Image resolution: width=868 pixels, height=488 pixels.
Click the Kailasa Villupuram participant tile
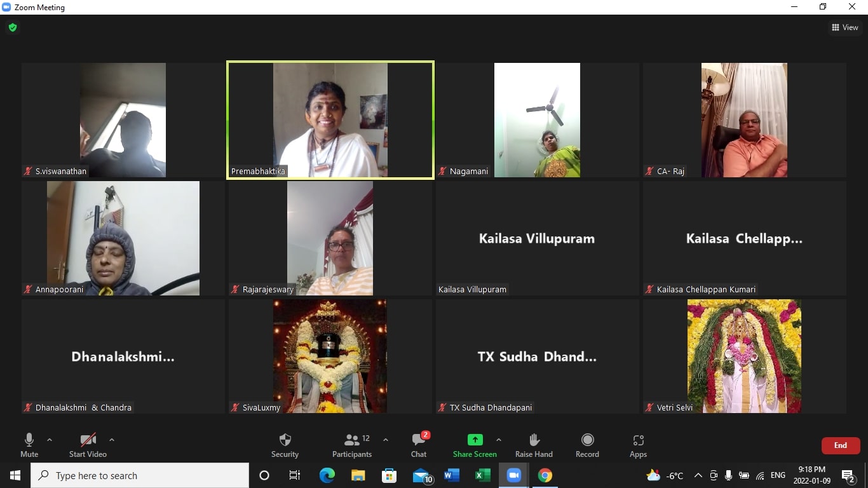pyautogui.click(x=537, y=238)
